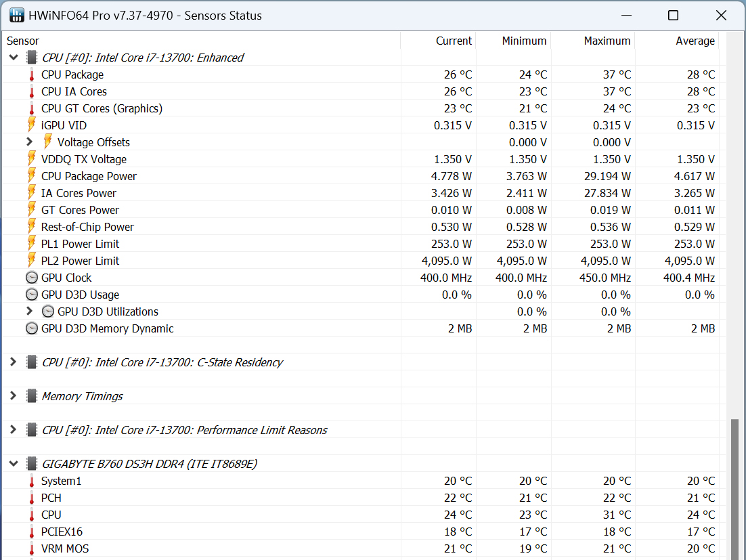Click the chip icon of C-State Residency group
This screenshot has height=560, width=746.
click(x=32, y=362)
